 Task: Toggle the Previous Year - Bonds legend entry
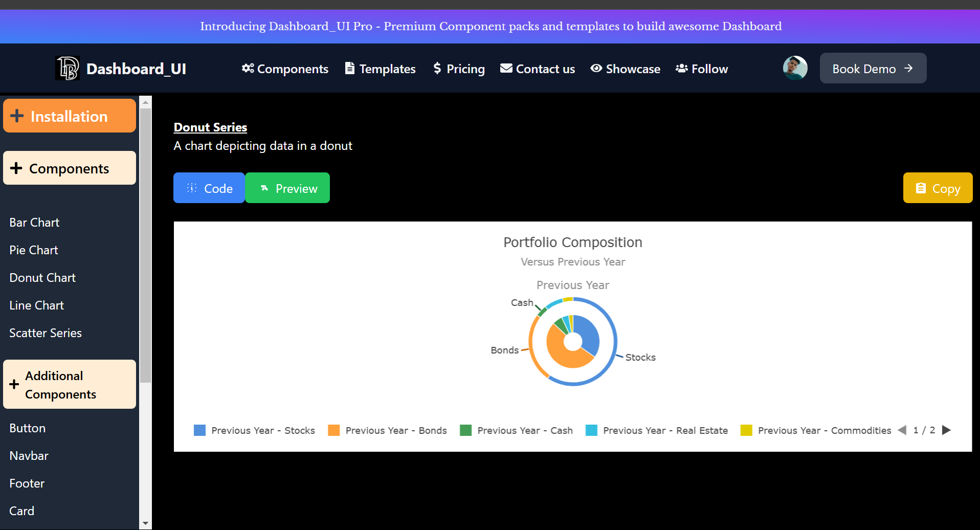point(389,430)
